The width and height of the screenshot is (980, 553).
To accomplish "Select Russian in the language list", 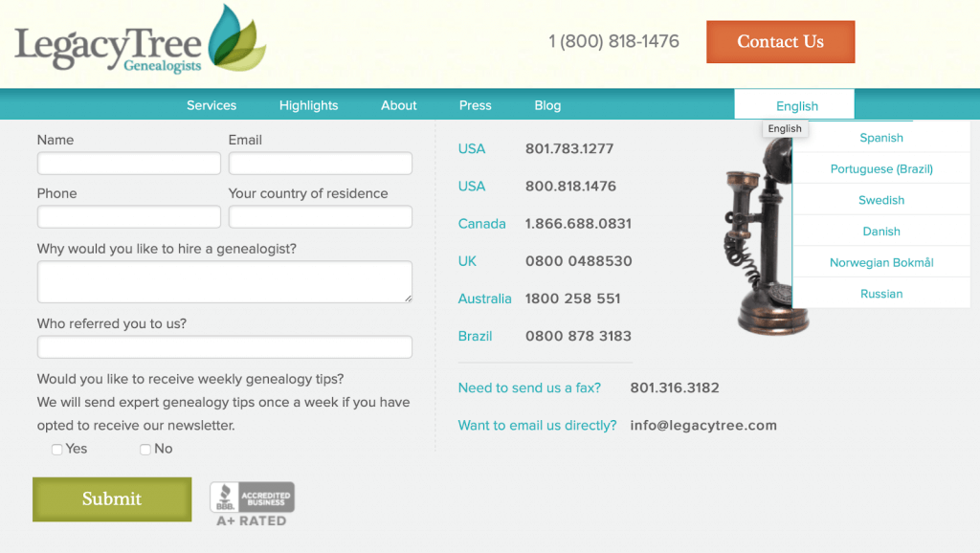I will 880,294.
